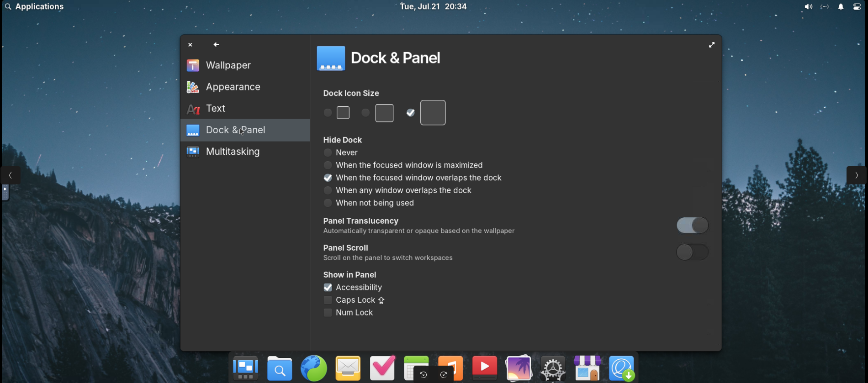Launch Mail from the dock
Viewport: 868px width, 383px height.
coord(348,368)
